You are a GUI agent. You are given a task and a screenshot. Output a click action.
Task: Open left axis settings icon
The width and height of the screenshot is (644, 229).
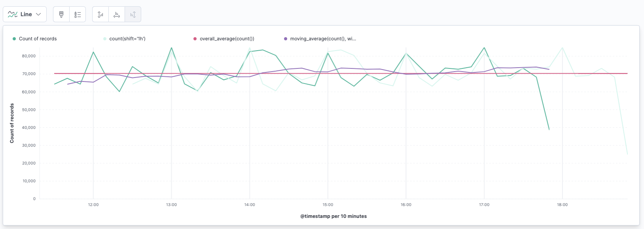100,15
